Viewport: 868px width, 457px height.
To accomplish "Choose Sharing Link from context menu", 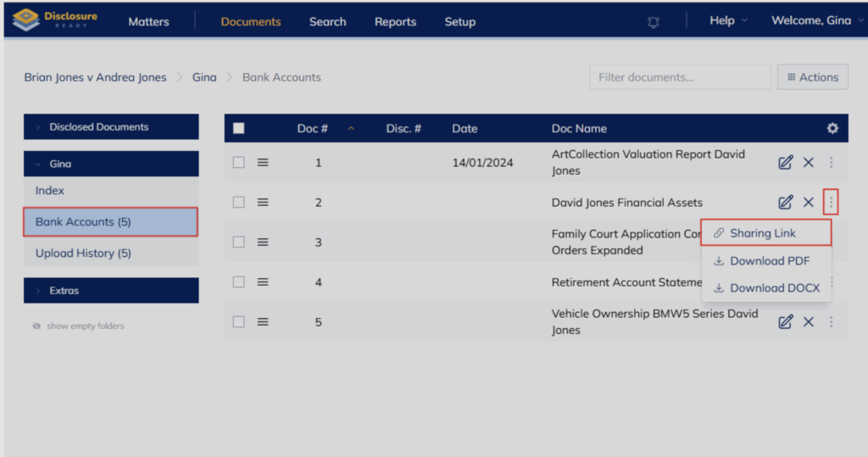I will [x=763, y=233].
